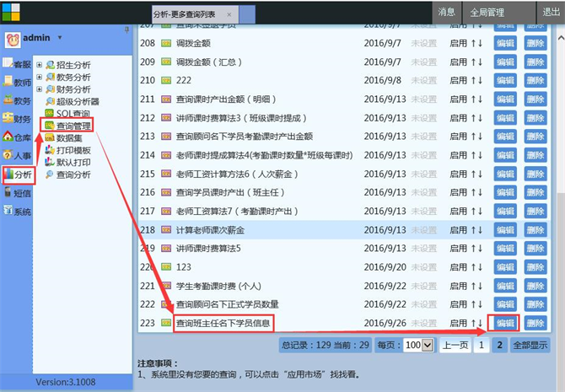The image size is (565, 392).
Task: Expand the 招生分析 tree node
Action: [x=40, y=65]
